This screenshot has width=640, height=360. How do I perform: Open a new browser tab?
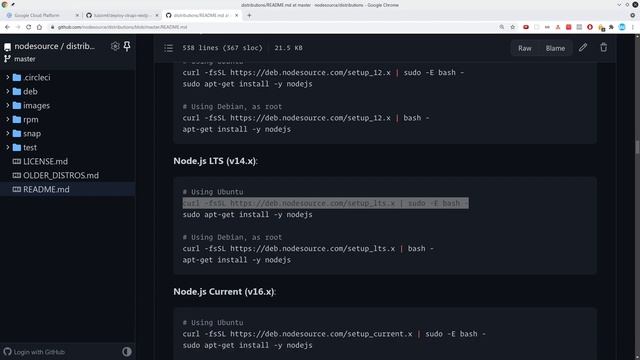click(x=249, y=16)
